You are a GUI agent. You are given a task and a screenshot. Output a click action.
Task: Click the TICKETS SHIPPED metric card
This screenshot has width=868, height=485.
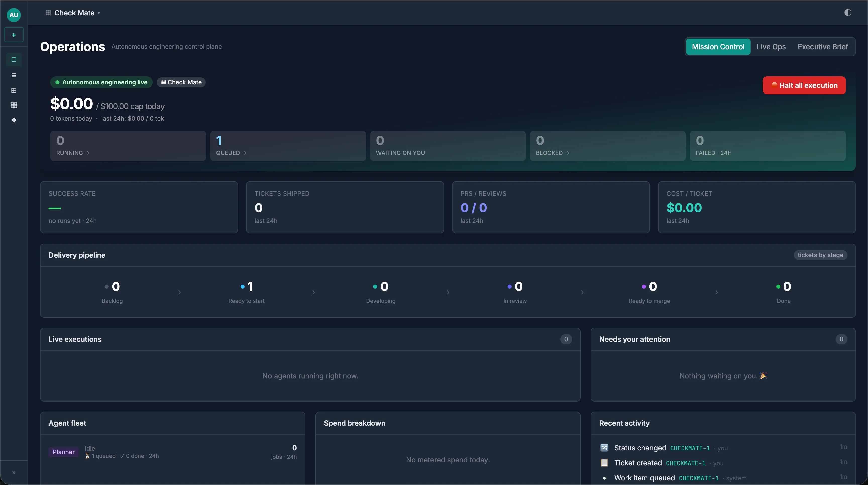(345, 207)
